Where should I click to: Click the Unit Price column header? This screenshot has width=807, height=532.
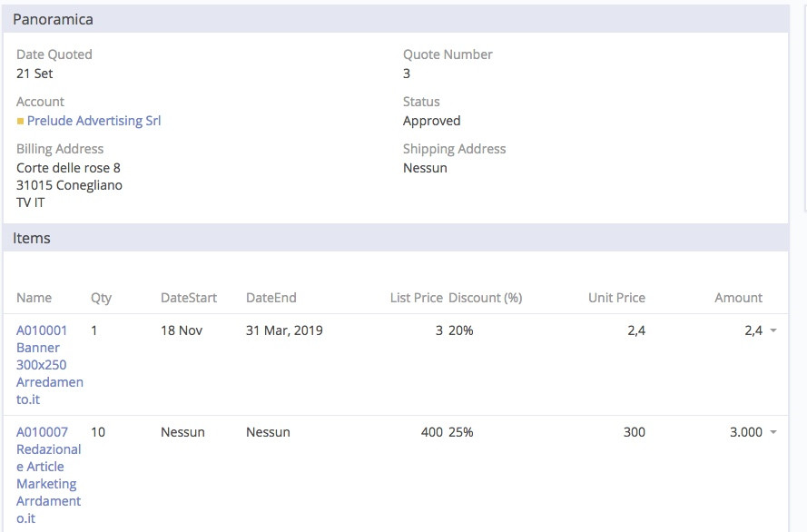click(615, 298)
